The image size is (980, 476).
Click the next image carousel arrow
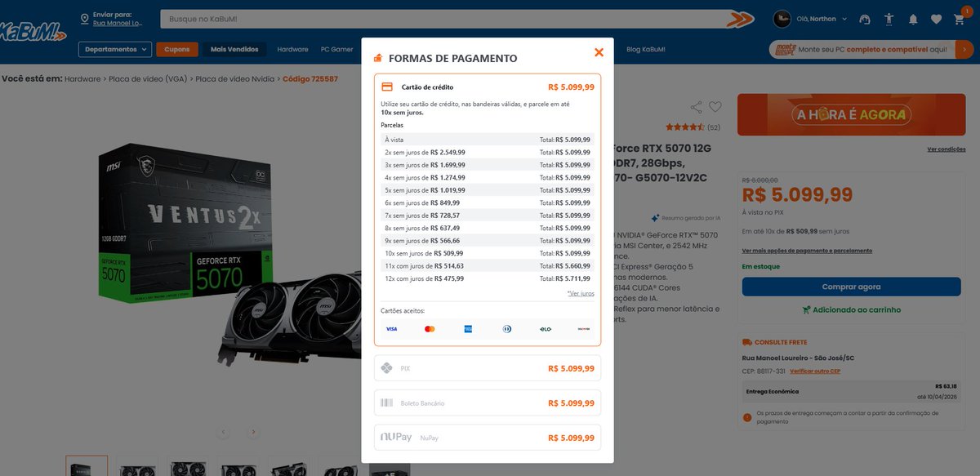(x=253, y=432)
